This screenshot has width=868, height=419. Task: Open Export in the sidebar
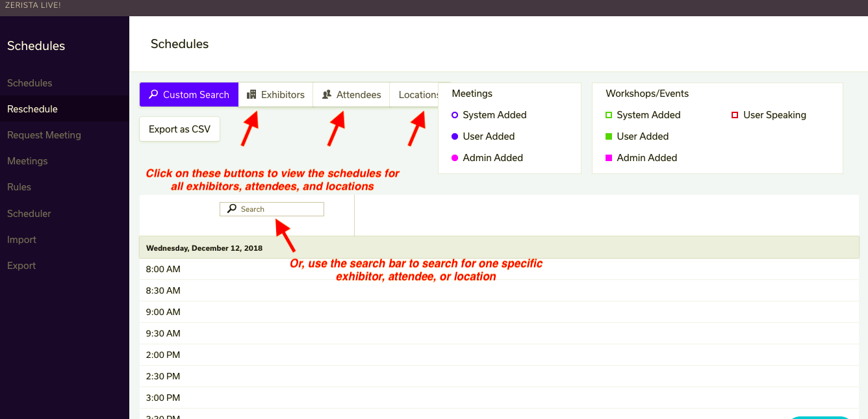tap(21, 266)
